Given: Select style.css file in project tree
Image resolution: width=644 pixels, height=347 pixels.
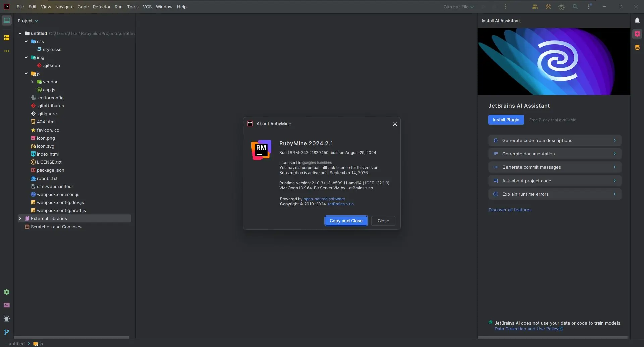Looking at the screenshot, I should coord(52,49).
